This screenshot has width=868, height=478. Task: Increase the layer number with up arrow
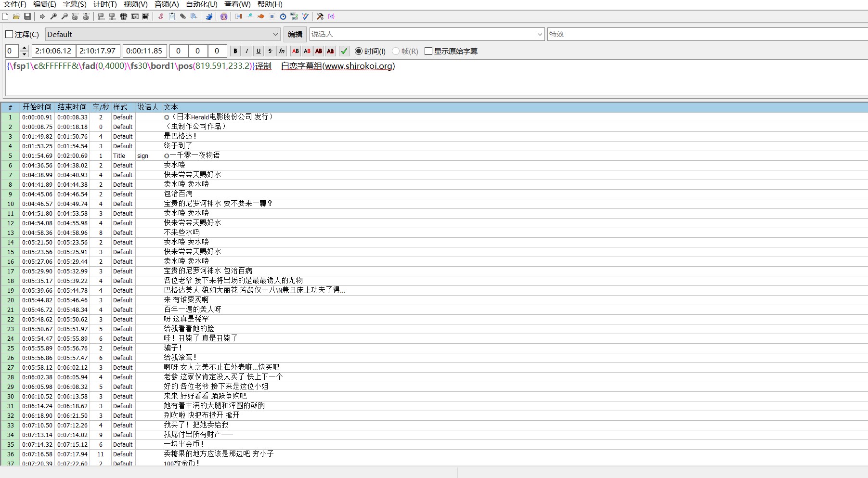click(25, 48)
